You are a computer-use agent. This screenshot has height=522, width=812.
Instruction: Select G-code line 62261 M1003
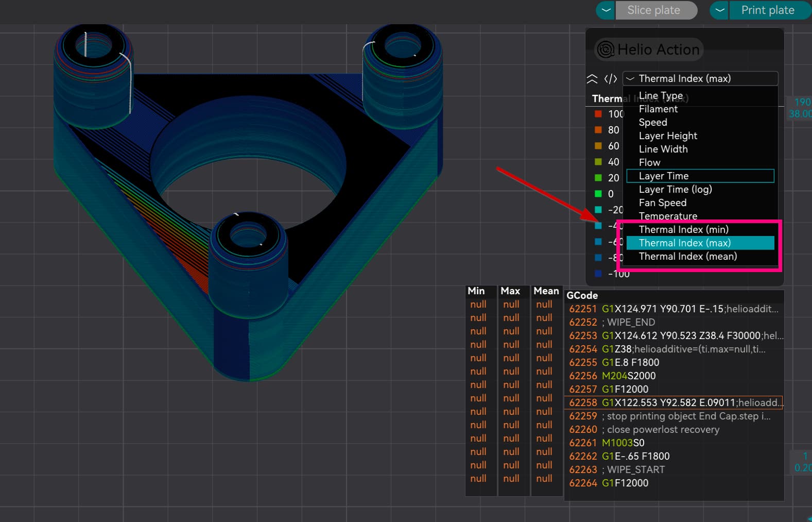click(x=623, y=443)
